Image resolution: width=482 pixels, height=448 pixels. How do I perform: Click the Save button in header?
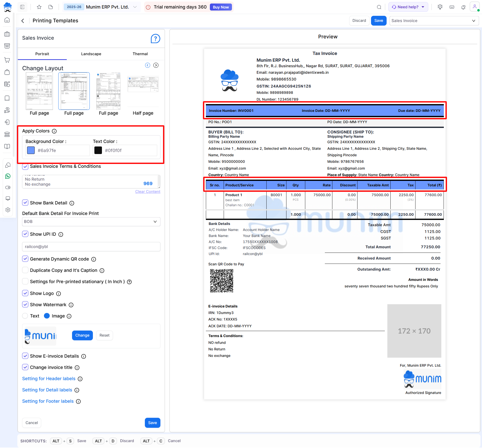pos(379,21)
